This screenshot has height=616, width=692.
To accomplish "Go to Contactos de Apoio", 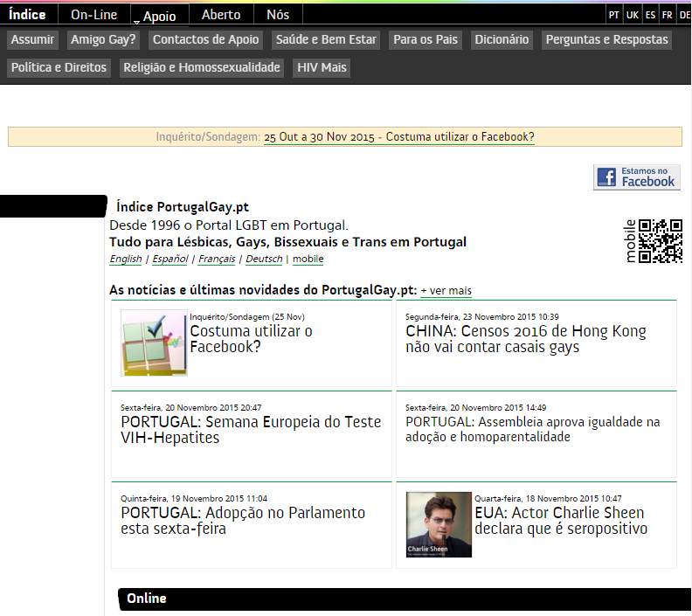I will (205, 39).
